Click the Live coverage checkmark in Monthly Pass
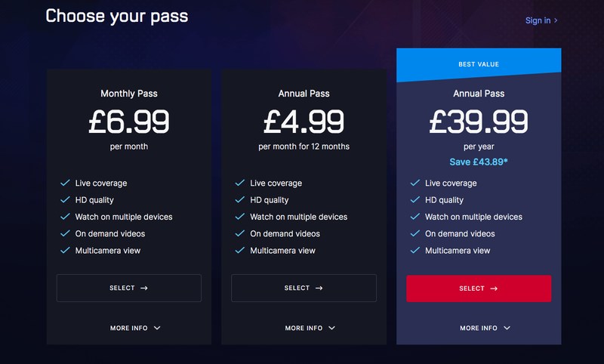The height and width of the screenshot is (364, 604). [65, 183]
